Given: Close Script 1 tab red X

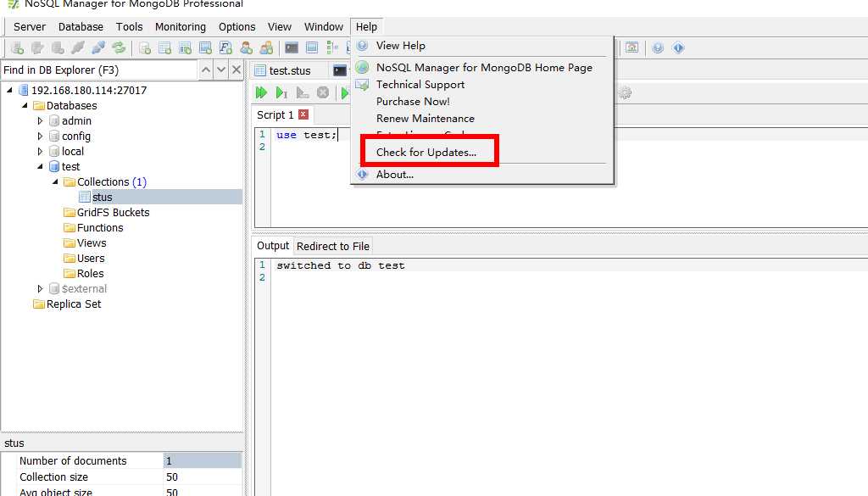Looking at the screenshot, I should pos(303,114).
